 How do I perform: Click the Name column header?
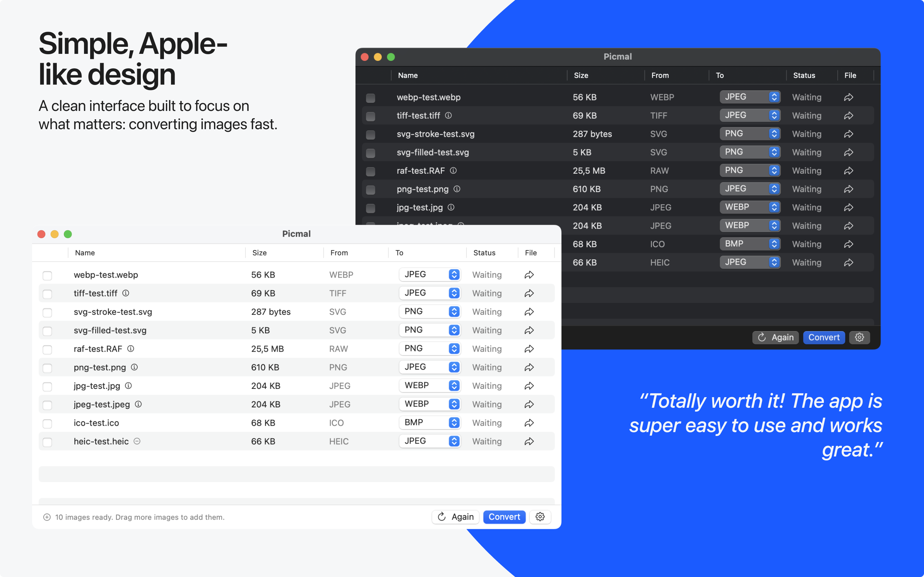tap(84, 253)
